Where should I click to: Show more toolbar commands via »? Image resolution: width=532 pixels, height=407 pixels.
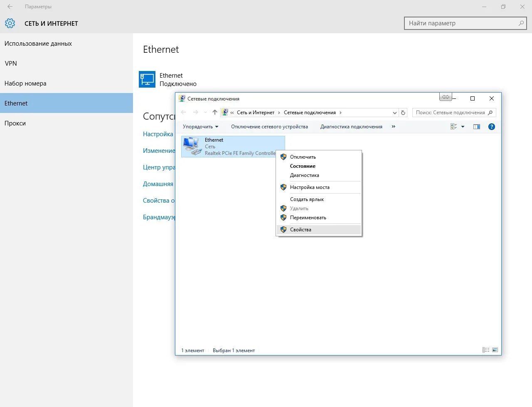coord(394,127)
